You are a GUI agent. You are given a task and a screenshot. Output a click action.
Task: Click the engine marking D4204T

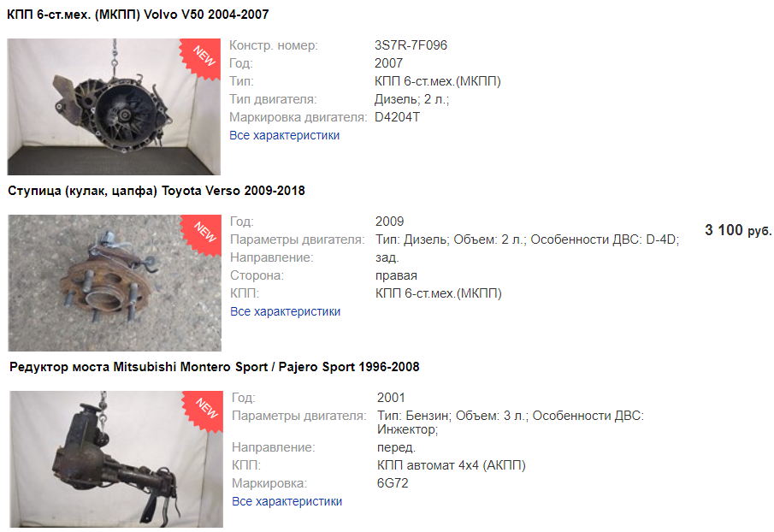pyautogui.click(x=397, y=117)
